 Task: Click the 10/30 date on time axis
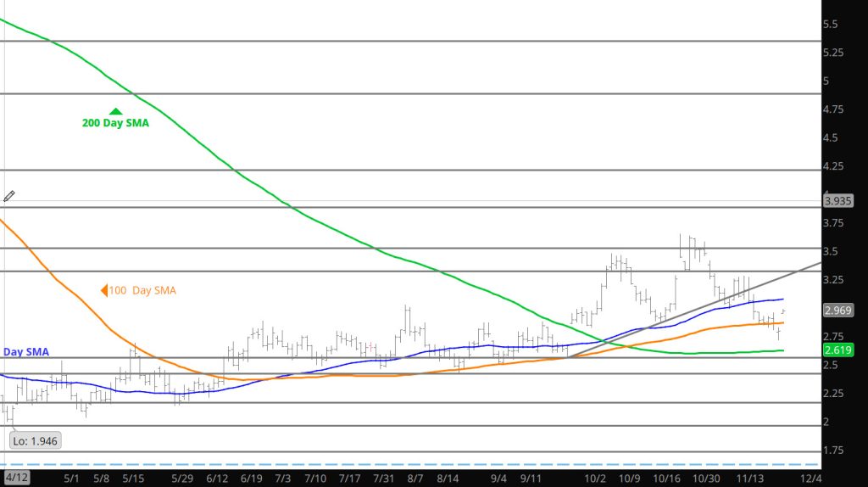pos(706,479)
